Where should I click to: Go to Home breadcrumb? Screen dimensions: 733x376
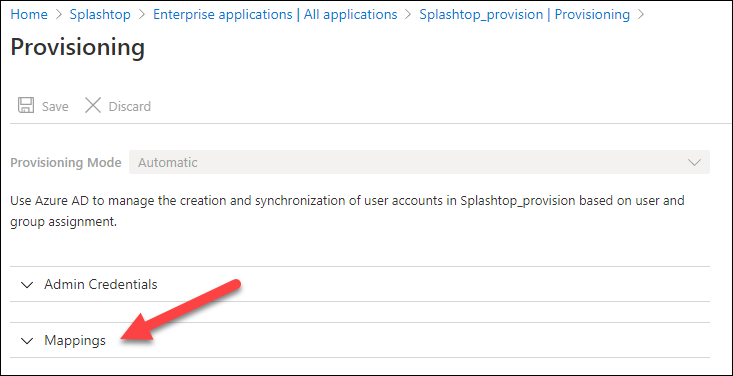pyautogui.click(x=29, y=14)
